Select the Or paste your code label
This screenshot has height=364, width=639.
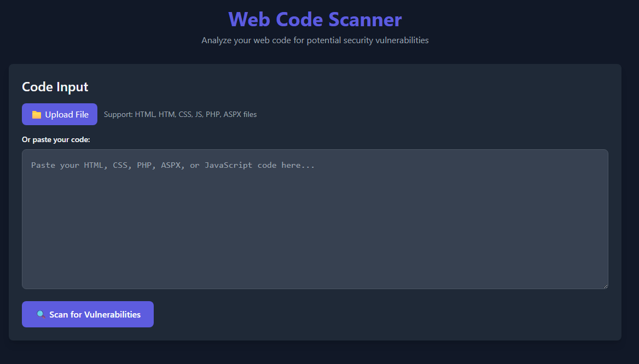(x=56, y=139)
